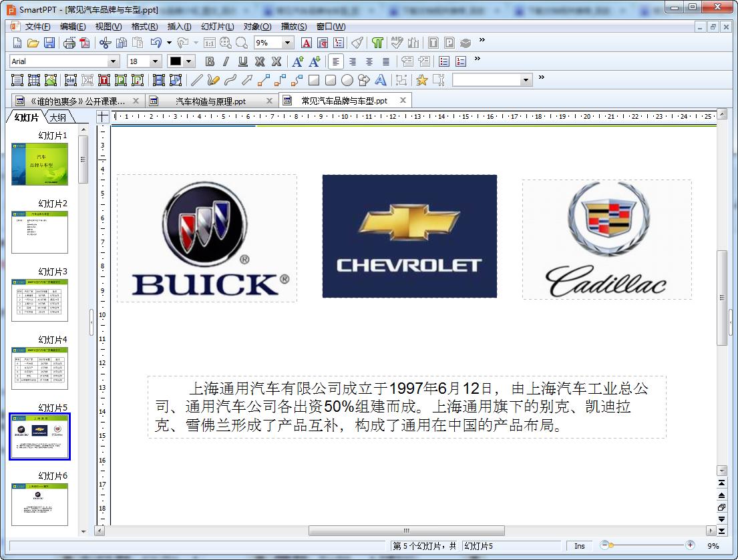738x560 pixels.
Task: Toggle numbered list
Action: [x=461, y=61]
